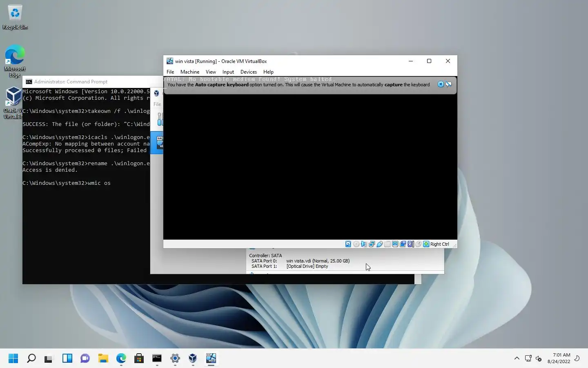Click the 'Access is denied.' output line
This screenshot has height=368, width=588.
point(50,170)
